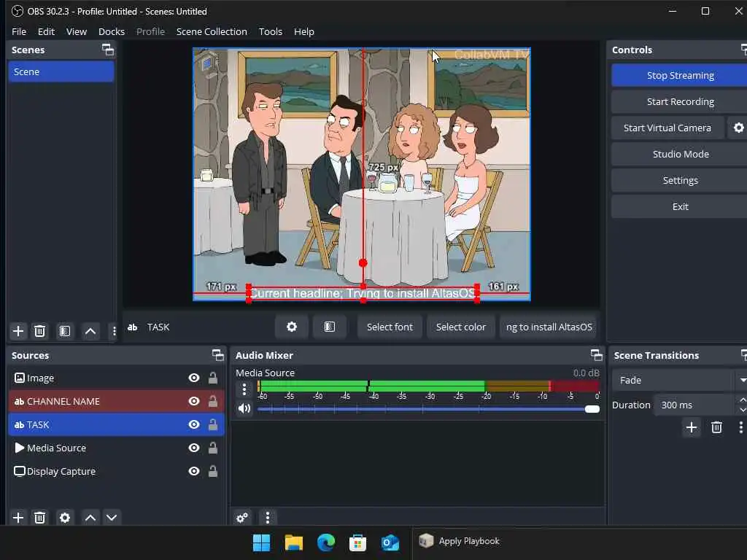Click Select color for TASK text
The height and width of the screenshot is (560, 747).
(461, 327)
